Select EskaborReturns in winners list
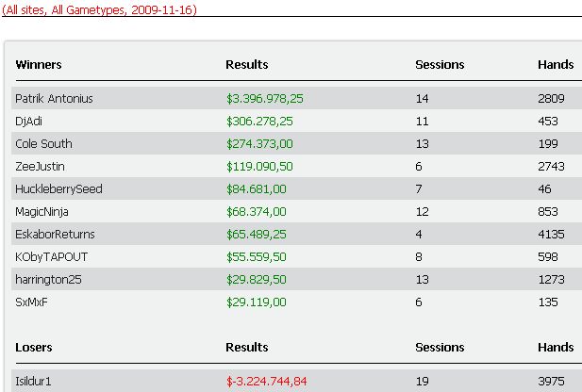Screen dimensions: 582x392 click(x=55, y=235)
